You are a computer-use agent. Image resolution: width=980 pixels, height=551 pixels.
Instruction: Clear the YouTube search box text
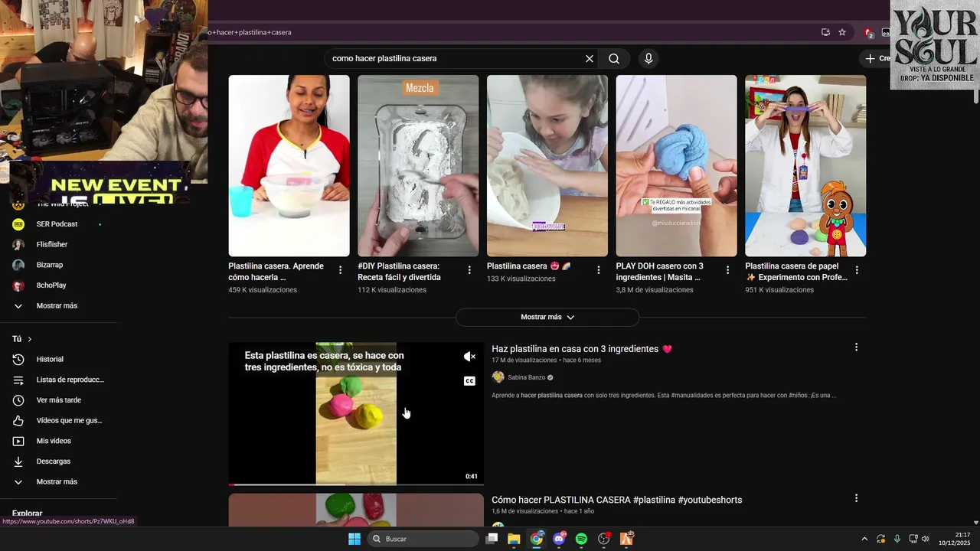point(590,59)
